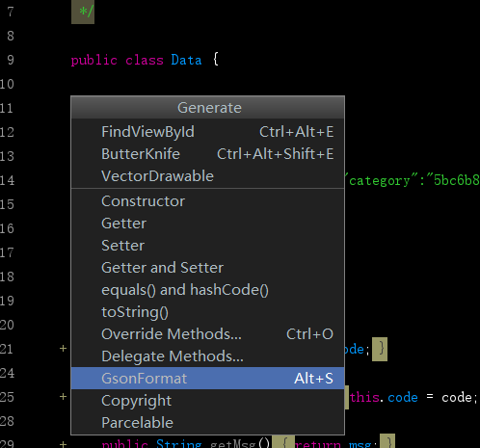Click the 'class' keyword on line 9
The height and width of the screenshot is (448, 480).
pos(145,61)
